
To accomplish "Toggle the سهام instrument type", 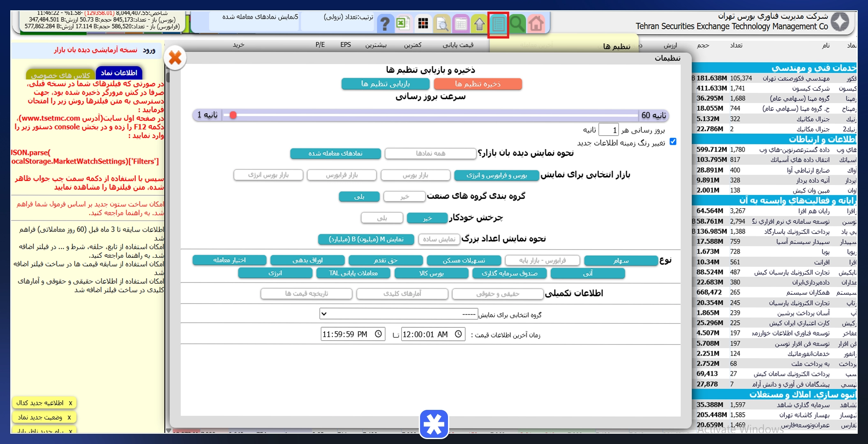I will click(x=621, y=261).
